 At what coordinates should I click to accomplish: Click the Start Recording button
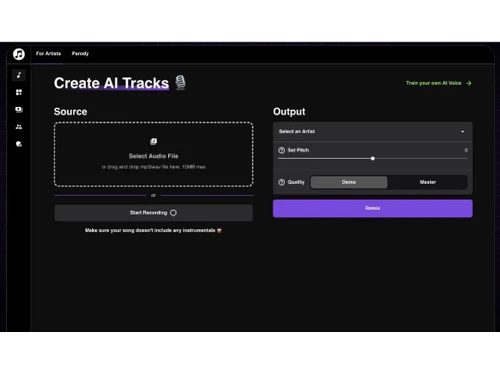(153, 213)
